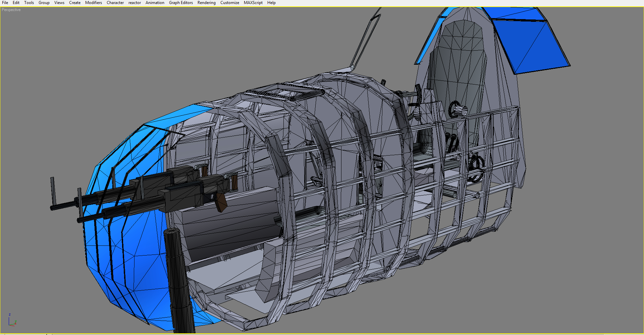Open the Animation menu

(155, 3)
